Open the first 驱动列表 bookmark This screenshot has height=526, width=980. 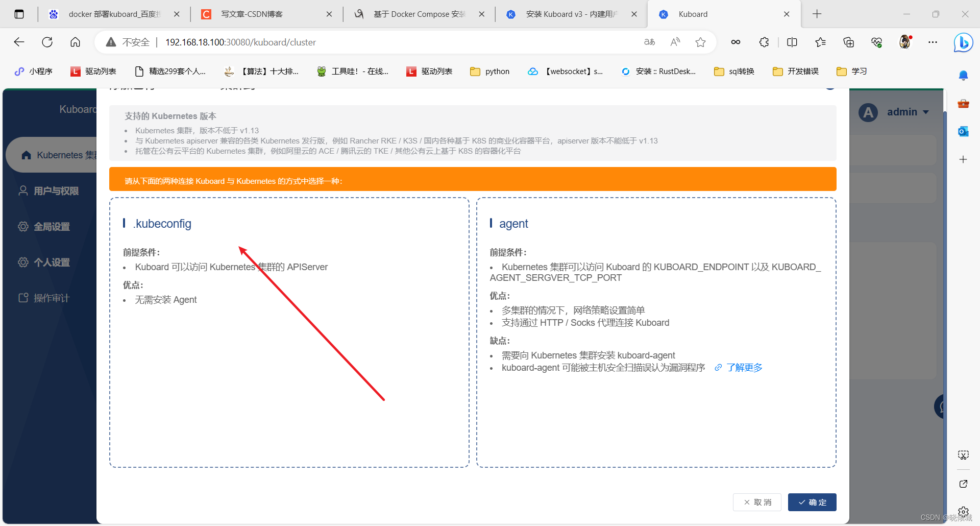pos(93,71)
